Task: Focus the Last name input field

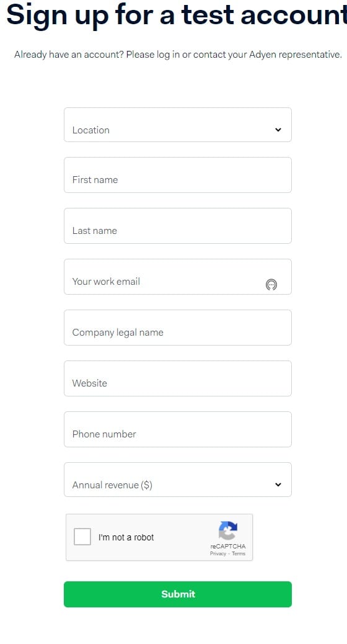Action: [178, 226]
